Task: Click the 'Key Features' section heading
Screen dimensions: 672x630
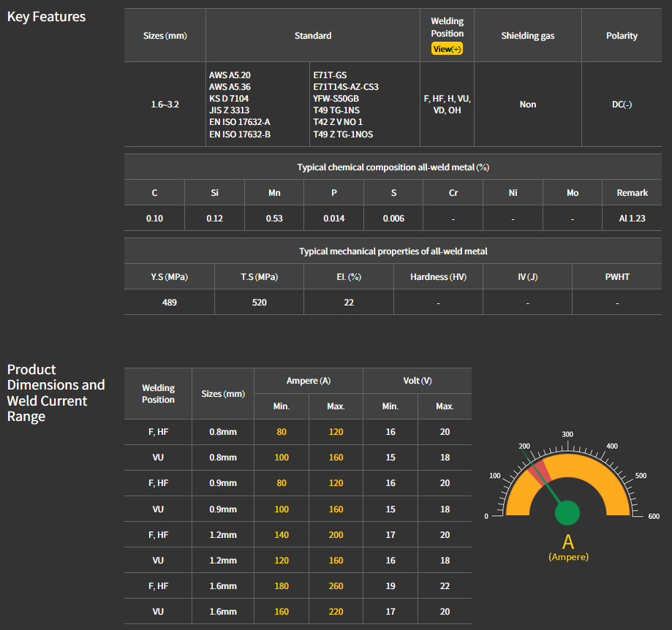Action: pyautogui.click(x=46, y=17)
